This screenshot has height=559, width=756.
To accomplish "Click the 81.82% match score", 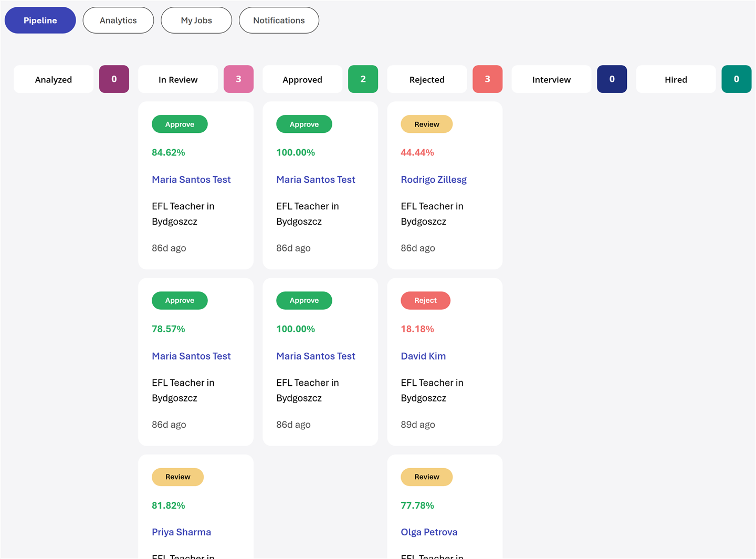I will coord(168,505).
